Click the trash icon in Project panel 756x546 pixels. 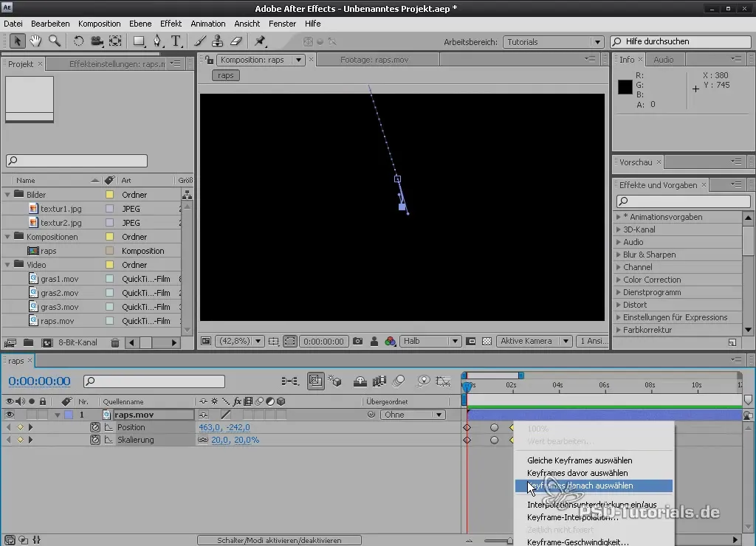click(114, 342)
